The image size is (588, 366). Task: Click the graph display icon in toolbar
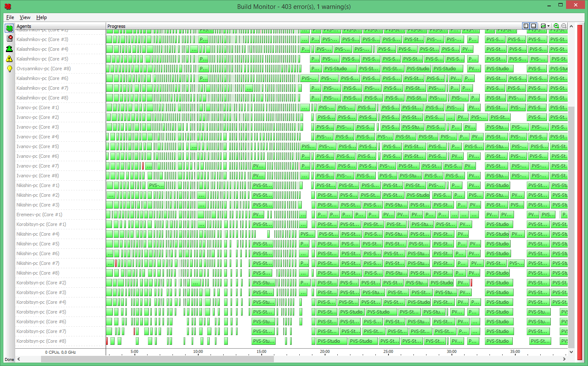click(x=543, y=26)
